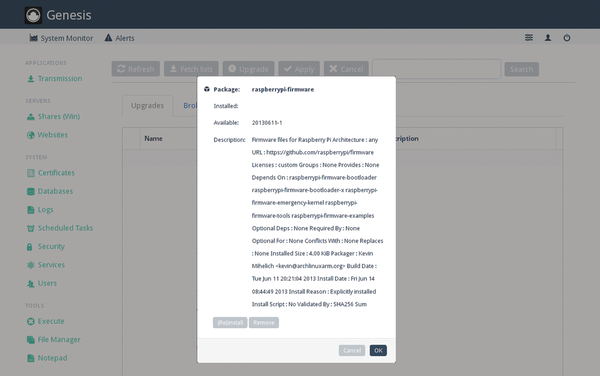Click the Scheduled Tasks alarm clock icon
Viewport: 600px width, 376px height.
point(31,228)
